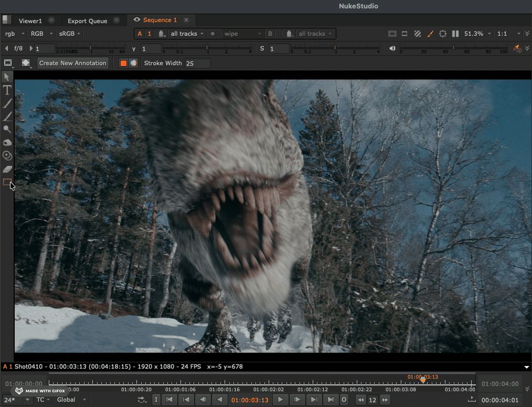Click the speaker volume icon
Image resolution: width=532 pixels, height=407 pixels.
click(x=392, y=48)
